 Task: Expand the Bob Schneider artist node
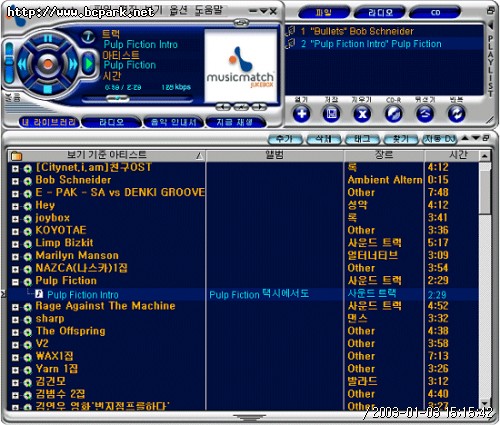click(x=15, y=181)
